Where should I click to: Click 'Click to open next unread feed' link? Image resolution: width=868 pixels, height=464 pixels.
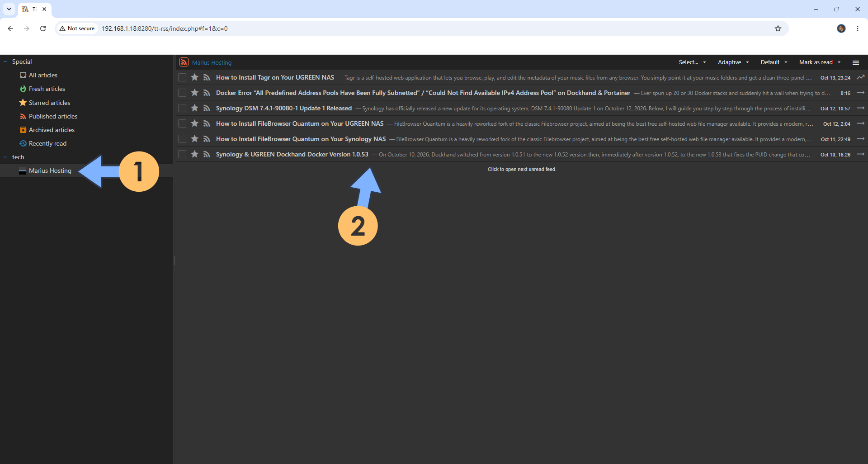click(x=522, y=169)
